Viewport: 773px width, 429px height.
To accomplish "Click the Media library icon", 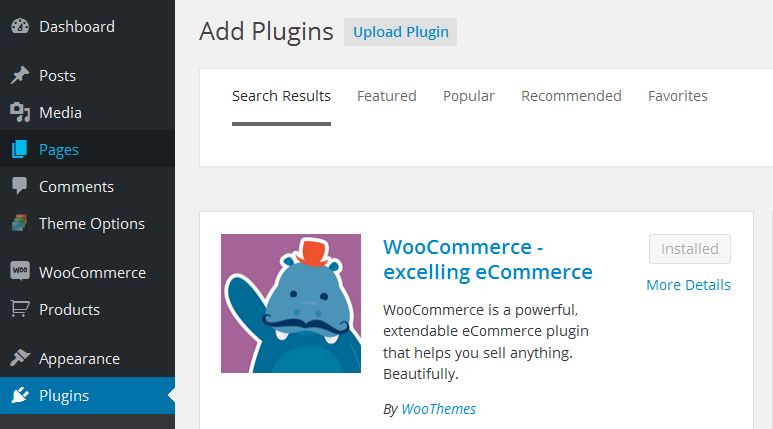I will [x=19, y=113].
